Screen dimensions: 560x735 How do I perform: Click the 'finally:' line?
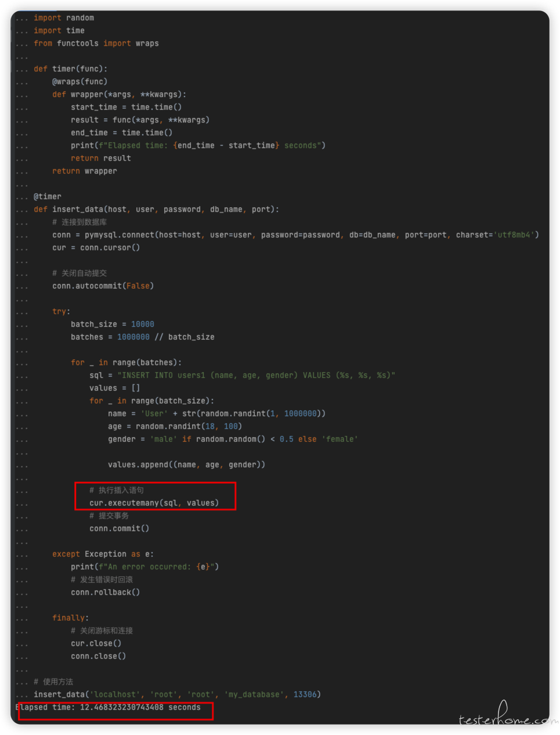[x=71, y=618]
